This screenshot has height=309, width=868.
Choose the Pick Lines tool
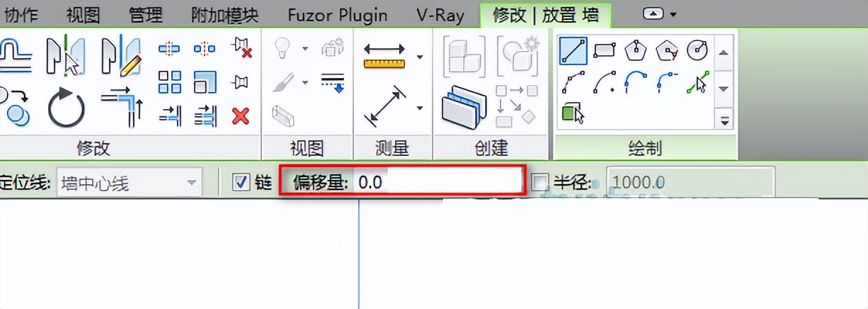(697, 84)
